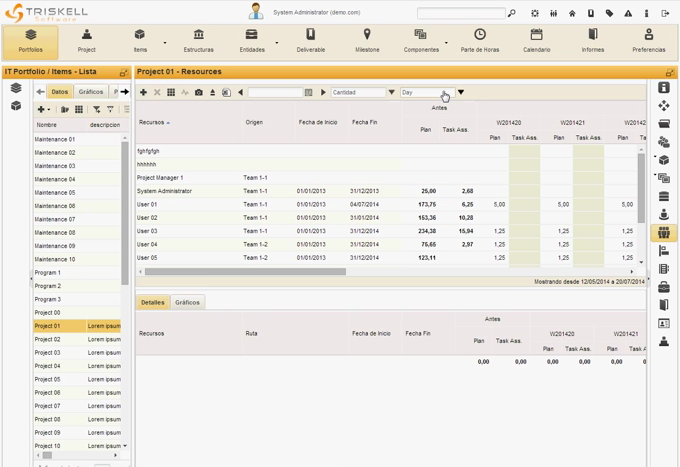This screenshot has height=467, width=680.
Task: Open the Deliverable module
Action: tap(311, 42)
